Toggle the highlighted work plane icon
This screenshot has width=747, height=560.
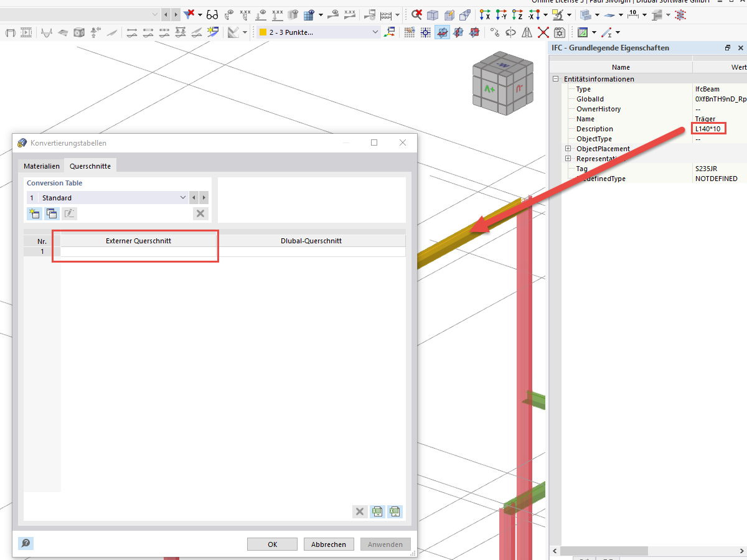coord(442,32)
